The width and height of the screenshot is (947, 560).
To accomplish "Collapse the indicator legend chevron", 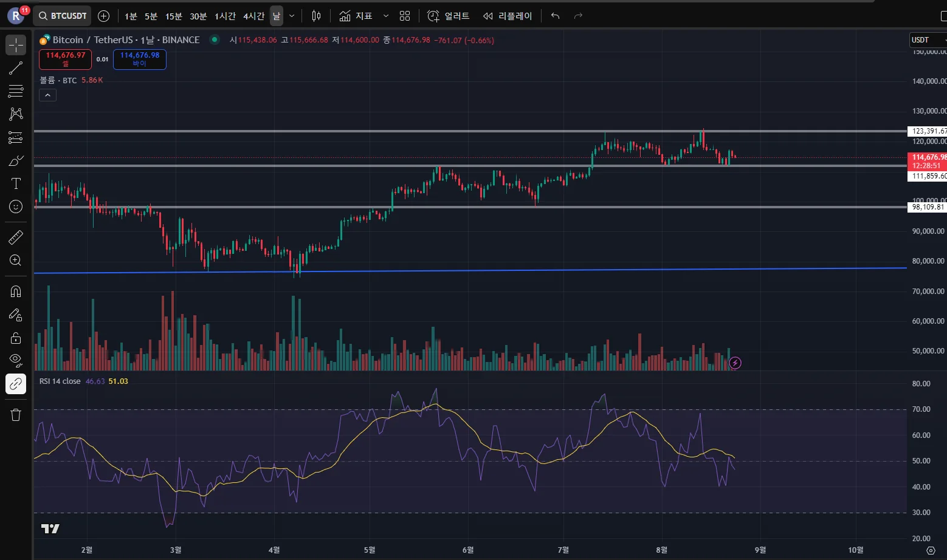I will coord(47,95).
